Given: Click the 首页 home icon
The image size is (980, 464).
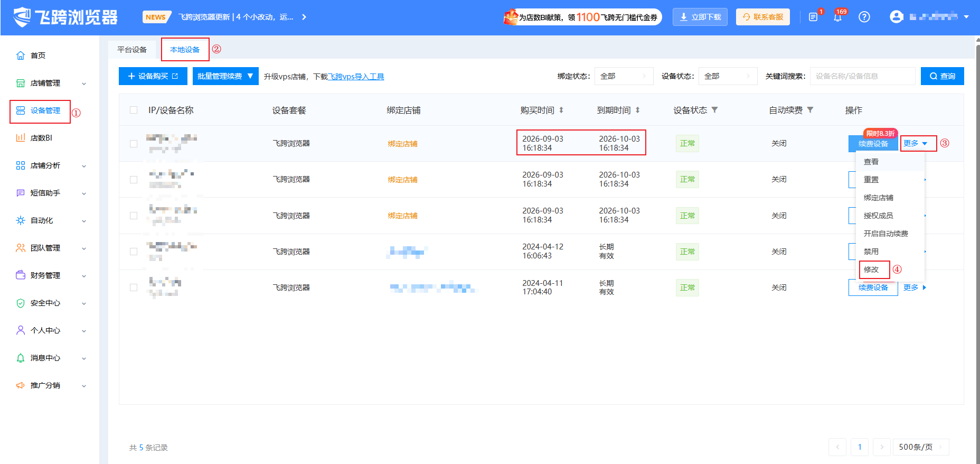Looking at the screenshot, I should point(21,55).
